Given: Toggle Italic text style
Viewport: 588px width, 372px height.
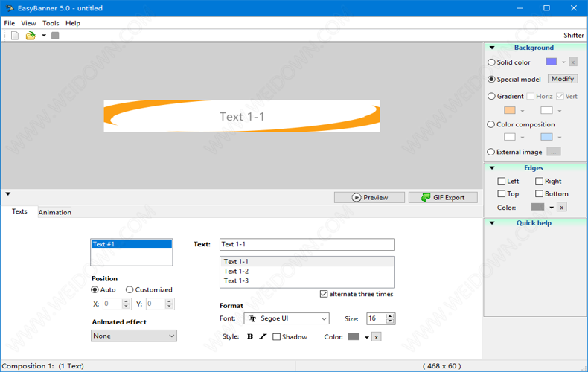Looking at the screenshot, I should coord(263,336).
